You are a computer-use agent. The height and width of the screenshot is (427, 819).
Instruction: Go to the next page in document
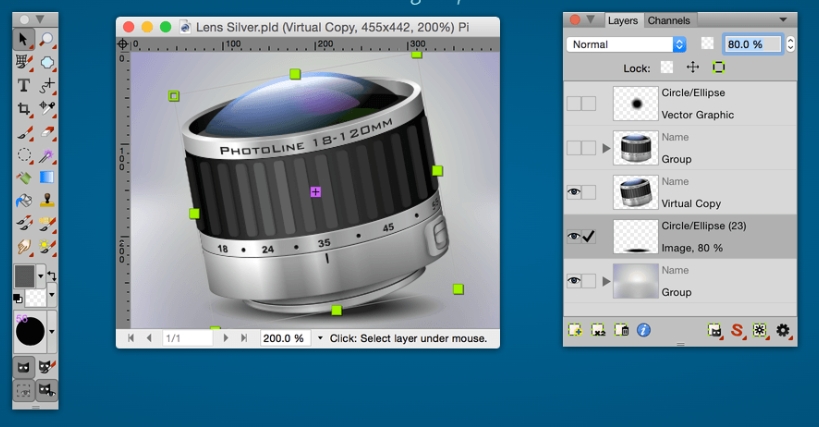tap(226, 339)
